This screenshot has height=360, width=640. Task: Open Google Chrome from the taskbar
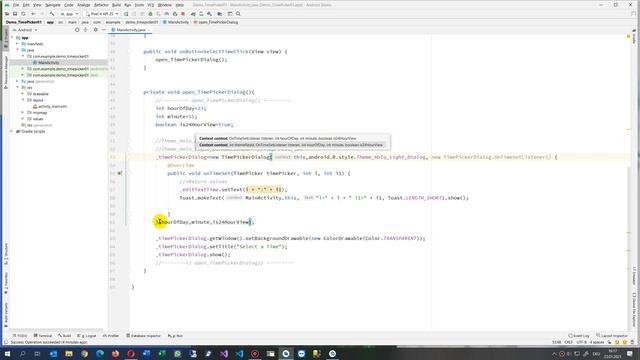pos(84,353)
